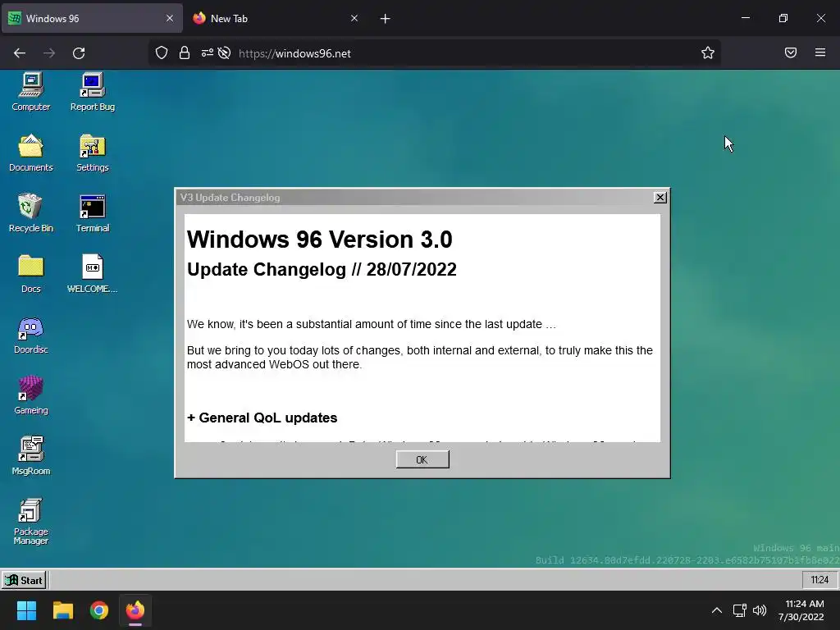Screen dimensions: 840x630
Task: Click the 'Windows 96 Version 3.0' heading
Action: pyautogui.click(x=320, y=240)
